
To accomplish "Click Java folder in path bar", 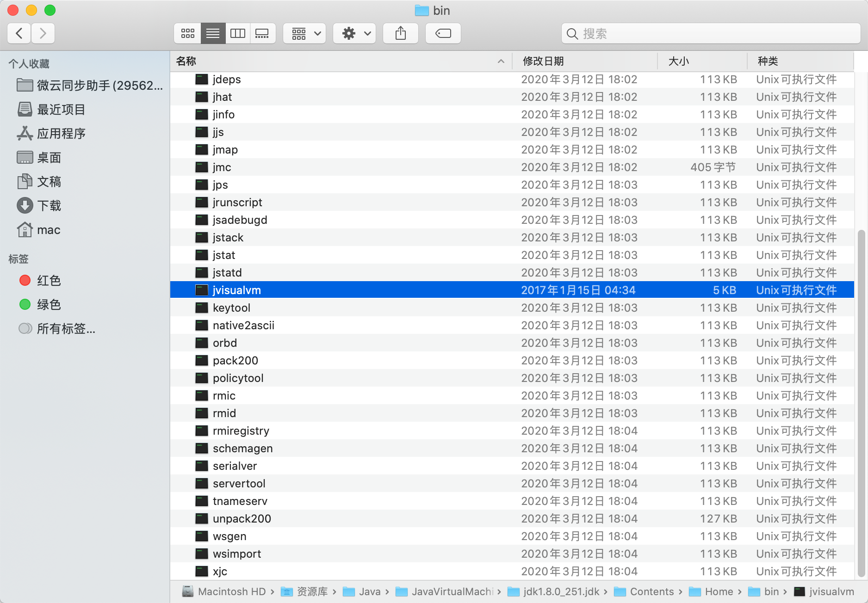I will pos(362,592).
